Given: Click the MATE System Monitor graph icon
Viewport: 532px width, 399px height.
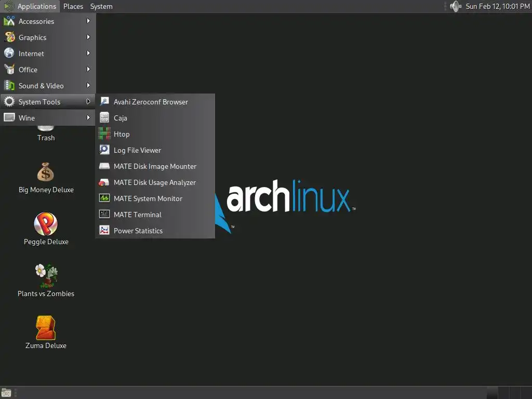Looking at the screenshot, I should pyautogui.click(x=104, y=198).
